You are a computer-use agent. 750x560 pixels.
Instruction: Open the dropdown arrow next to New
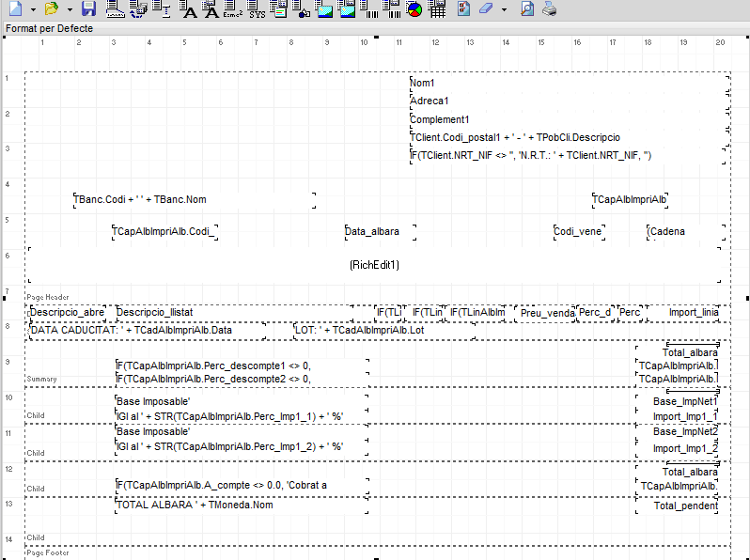point(33,9)
